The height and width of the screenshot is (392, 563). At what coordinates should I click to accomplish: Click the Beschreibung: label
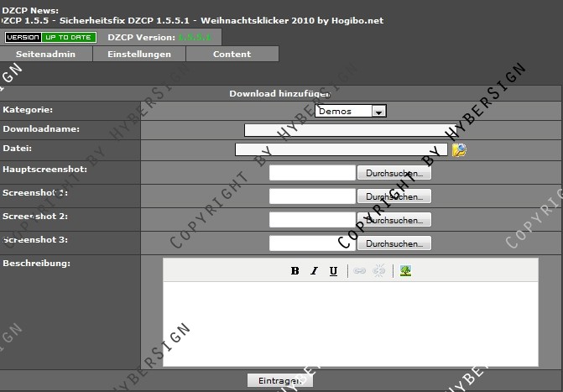click(x=37, y=264)
